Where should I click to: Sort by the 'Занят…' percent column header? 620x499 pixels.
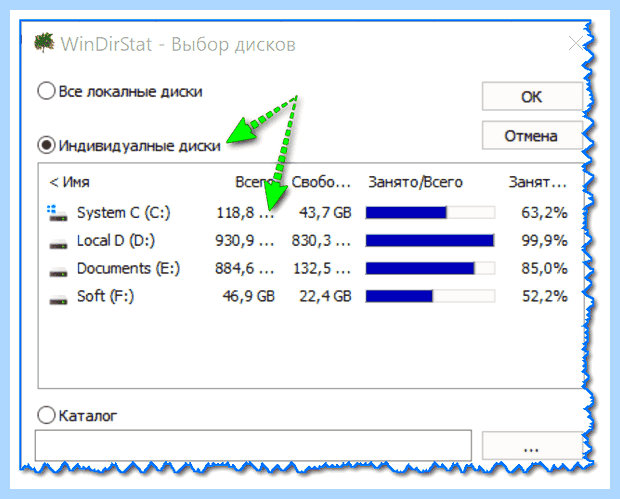coord(537,182)
